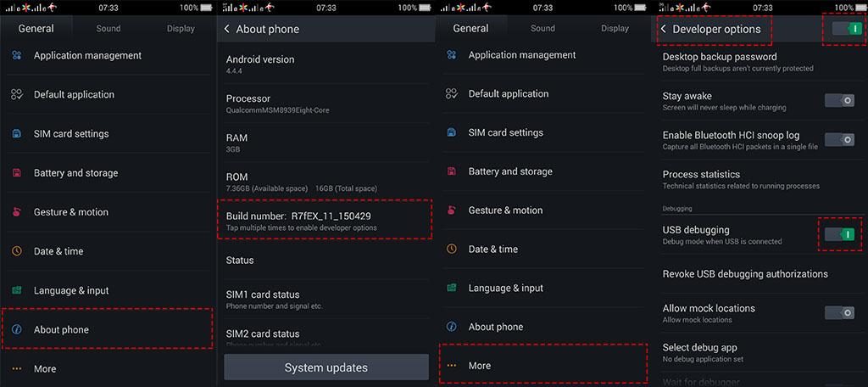Click info icon in red-outlined About phone row

coord(17,329)
